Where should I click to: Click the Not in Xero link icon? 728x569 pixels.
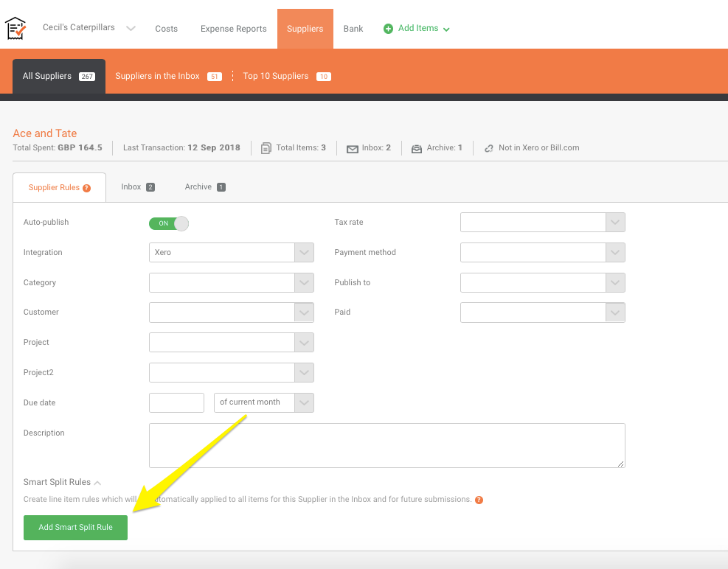coord(488,148)
